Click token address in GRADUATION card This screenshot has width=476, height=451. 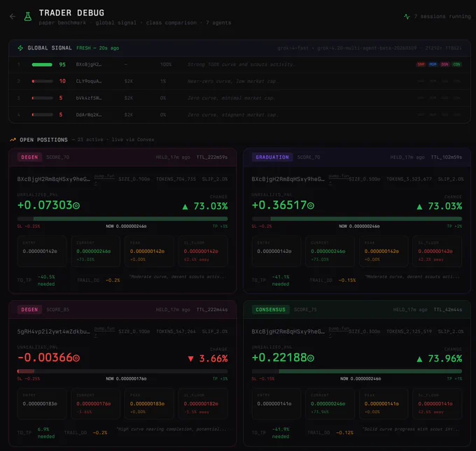pyautogui.click(x=288, y=179)
